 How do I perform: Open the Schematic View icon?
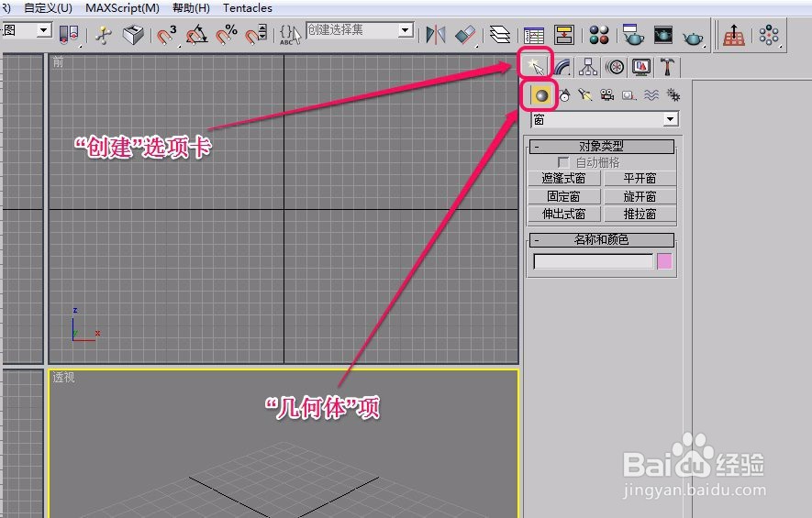tap(564, 35)
